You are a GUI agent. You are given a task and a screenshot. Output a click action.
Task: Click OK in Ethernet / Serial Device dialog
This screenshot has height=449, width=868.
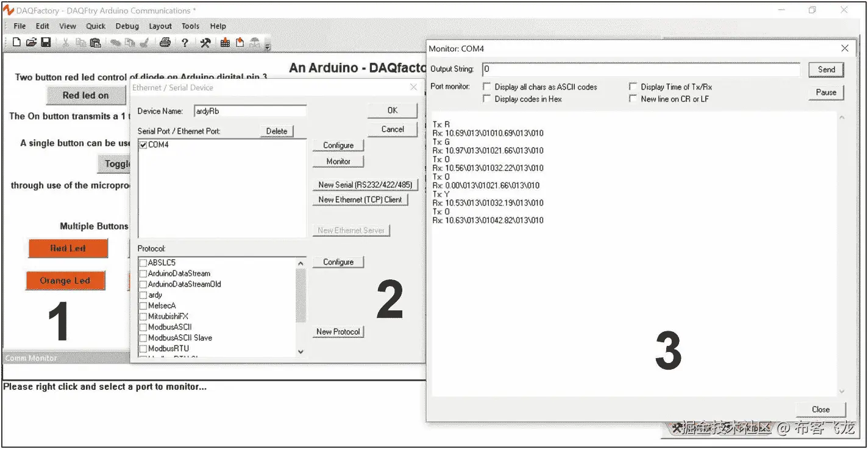[x=393, y=110]
